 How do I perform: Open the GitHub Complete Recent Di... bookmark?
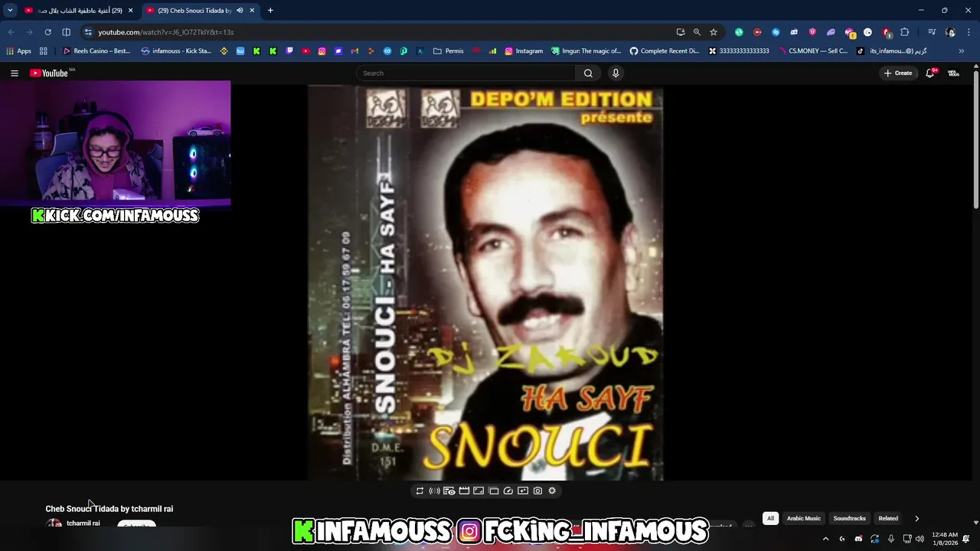(665, 51)
